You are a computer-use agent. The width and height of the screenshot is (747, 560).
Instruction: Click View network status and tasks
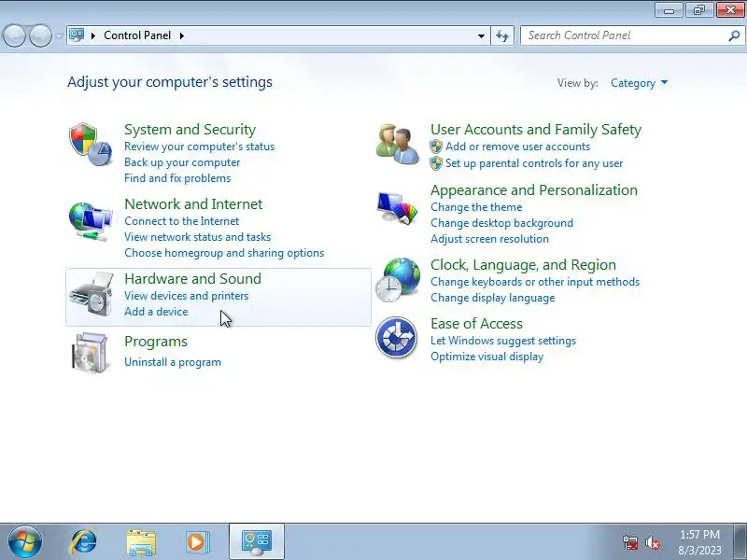tap(197, 237)
